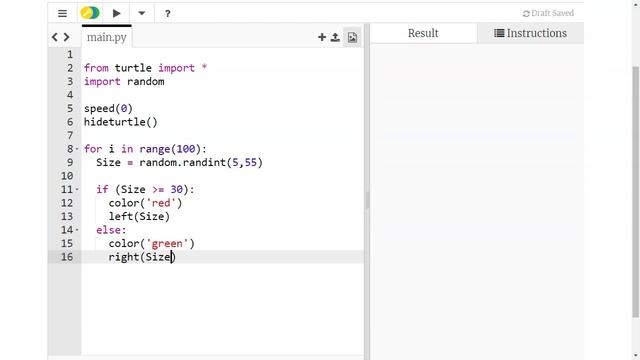Viewport: 640px width, 360px height.
Task: Click the 'if (Size >= 30):' line
Action: [145, 189]
